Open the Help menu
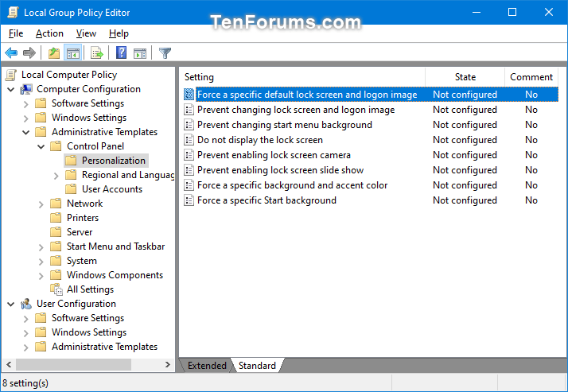Image resolution: width=568 pixels, height=392 pixels. (x=119, y=33)
